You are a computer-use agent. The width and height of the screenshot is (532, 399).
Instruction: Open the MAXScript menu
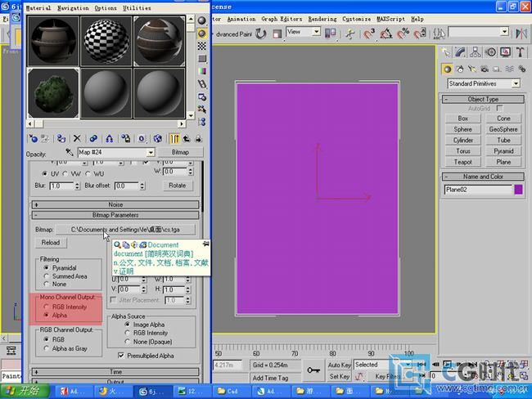(x=390, y=19)
